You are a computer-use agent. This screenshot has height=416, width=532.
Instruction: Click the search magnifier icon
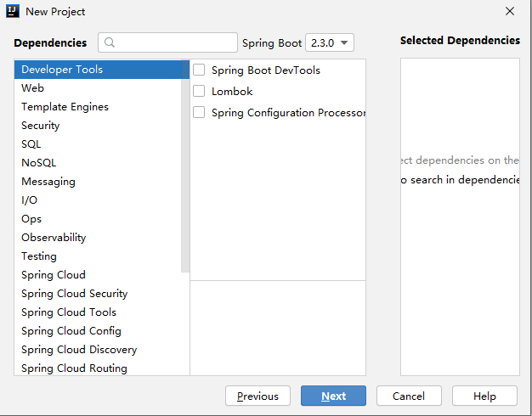point(110,42)
